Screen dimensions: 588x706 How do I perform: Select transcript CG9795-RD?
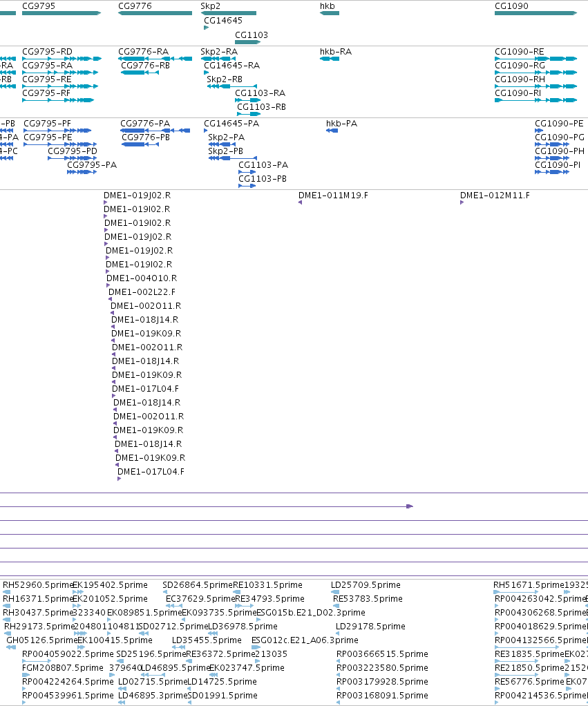coord(47,52)
